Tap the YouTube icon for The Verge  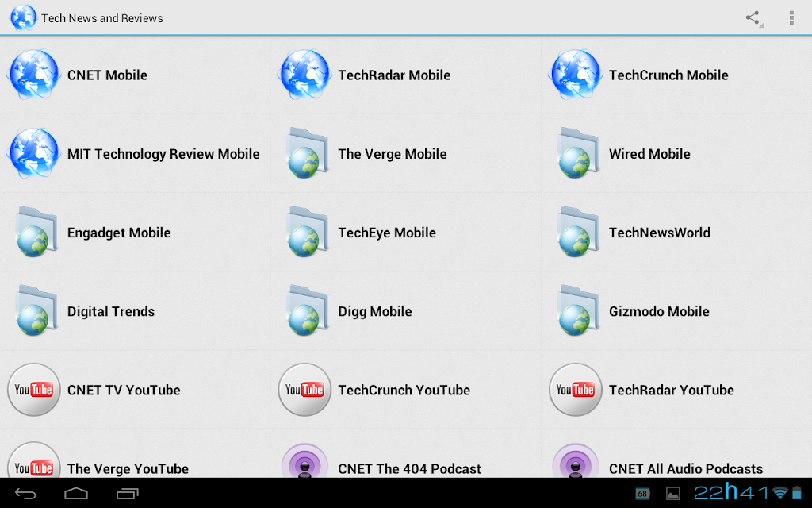point(34,460)
